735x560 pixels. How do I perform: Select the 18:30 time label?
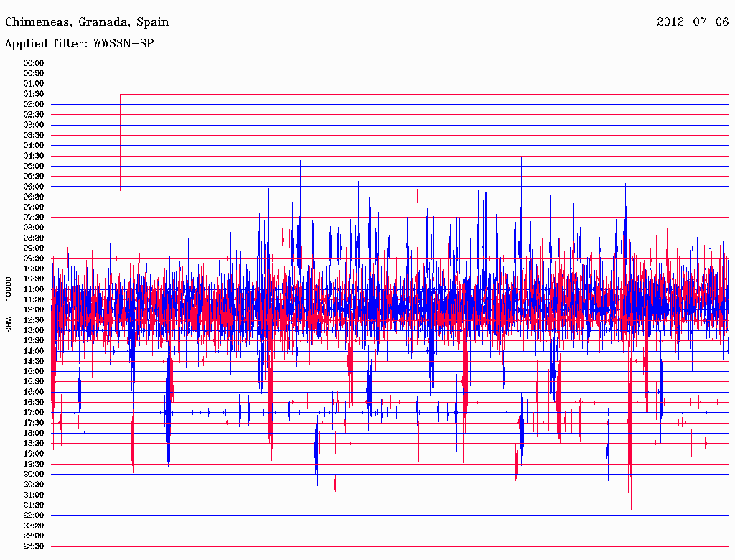34,444
